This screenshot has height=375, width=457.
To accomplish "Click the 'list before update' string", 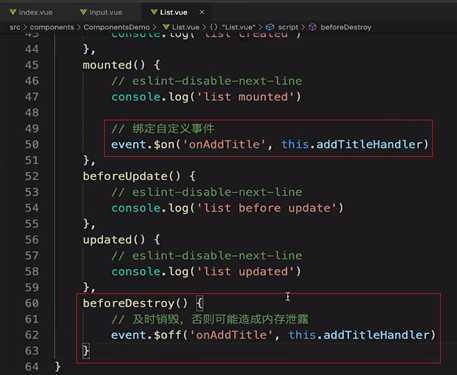I will [x=267, y=208].
